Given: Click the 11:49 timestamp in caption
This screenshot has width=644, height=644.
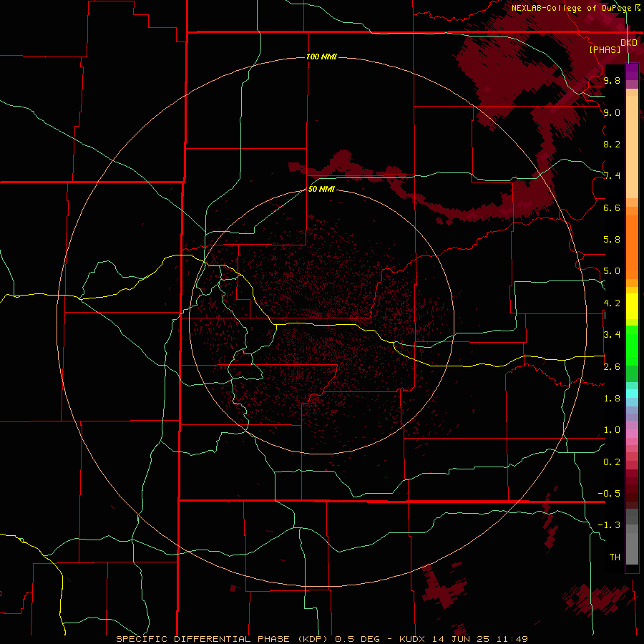Looking at the screenshot, I should tap(512, 639).
